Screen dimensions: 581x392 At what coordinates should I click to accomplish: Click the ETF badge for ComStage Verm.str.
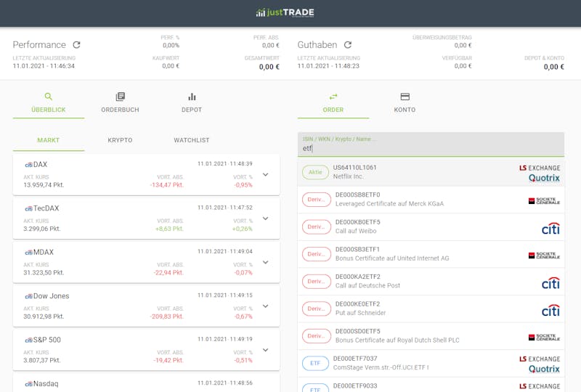[315, 363]
